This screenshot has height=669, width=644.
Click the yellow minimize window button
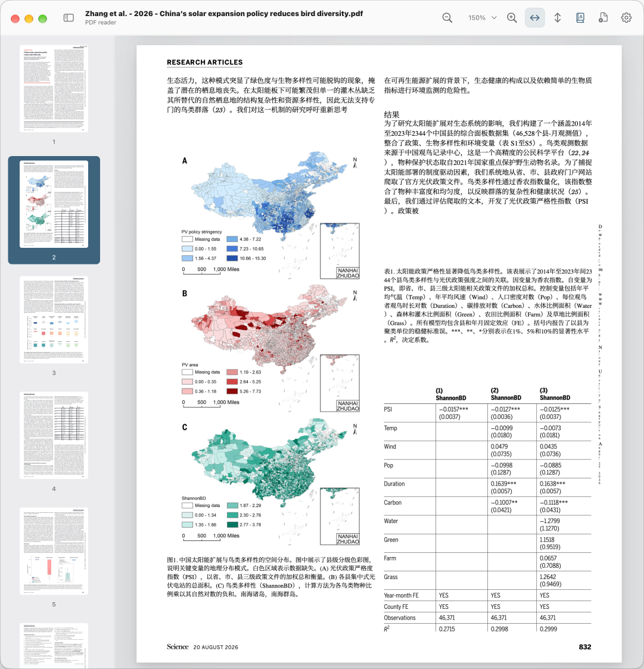point(29,18)
